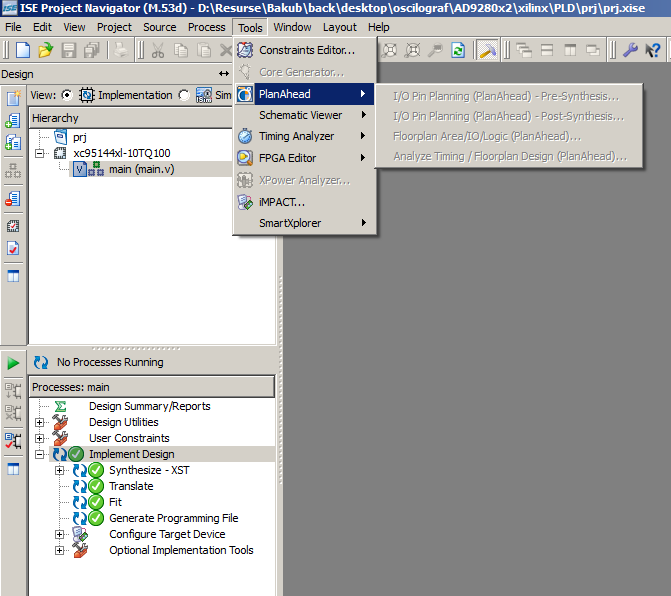The image size is (671, 596).
Task: Click the green Run process arrow
Action: (14, 362)
